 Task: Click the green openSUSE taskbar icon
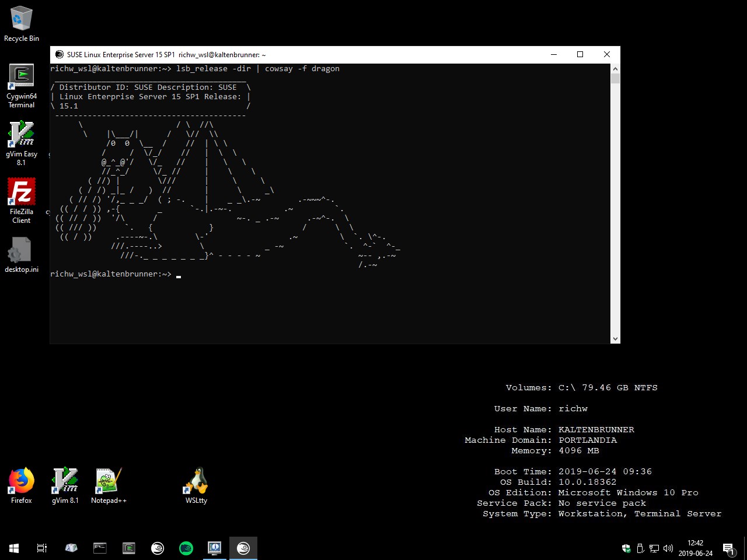(186, 548)
